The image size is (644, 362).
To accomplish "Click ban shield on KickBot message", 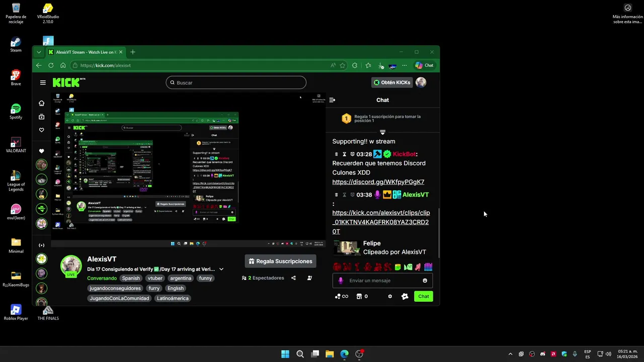I will (x=352, y=154).
